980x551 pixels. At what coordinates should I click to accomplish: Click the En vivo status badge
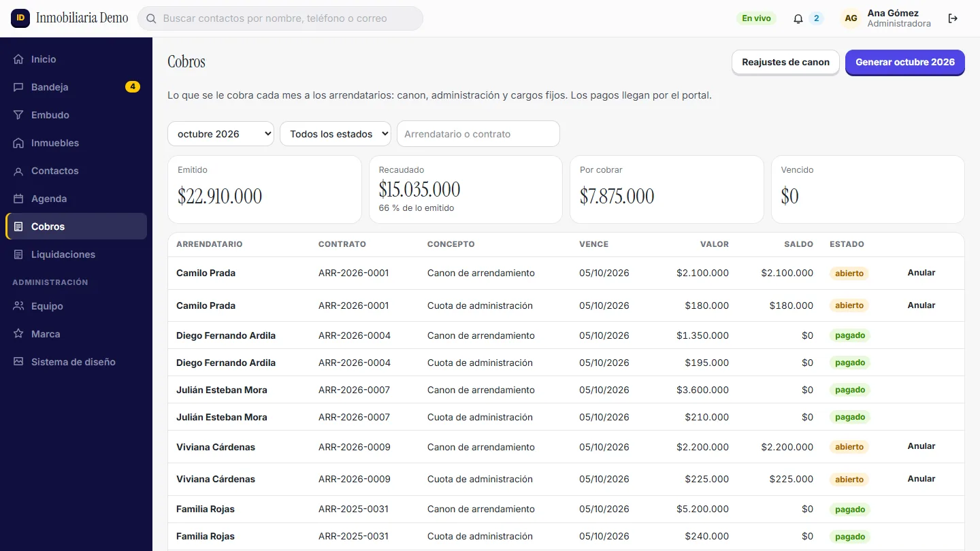click(x=756, y=18)
